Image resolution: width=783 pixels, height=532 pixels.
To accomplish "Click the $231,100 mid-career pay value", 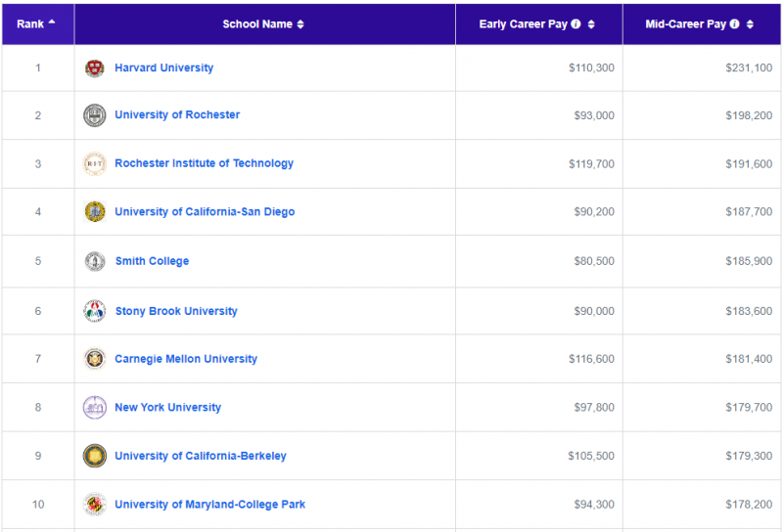I will (x=749, y=67).
